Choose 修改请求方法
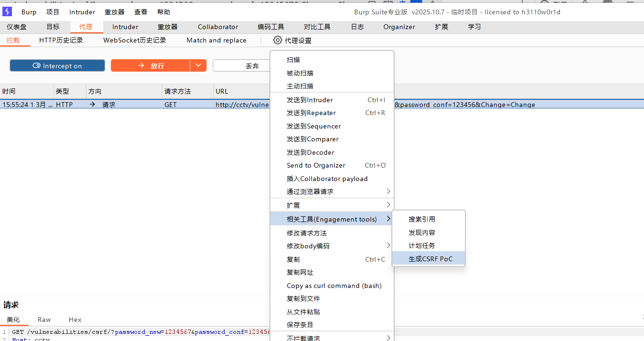 click(332, 233)
